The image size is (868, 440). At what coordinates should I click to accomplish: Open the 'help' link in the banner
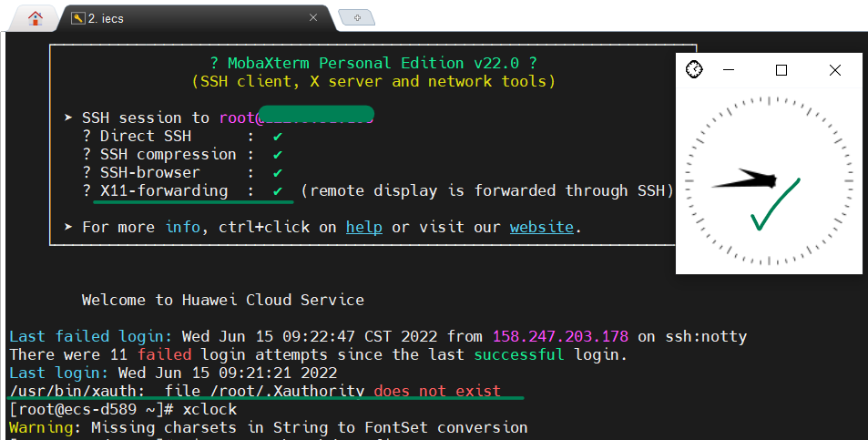tap(363, 227)
